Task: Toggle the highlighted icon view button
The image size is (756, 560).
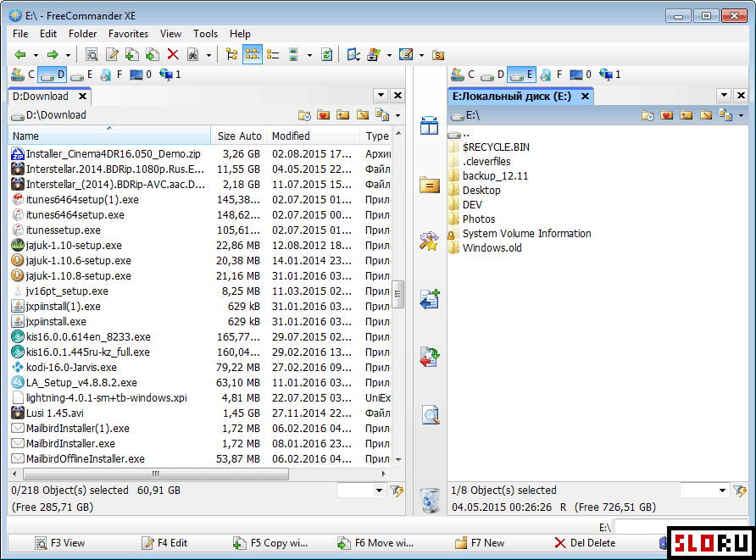Action: [253, 55]
